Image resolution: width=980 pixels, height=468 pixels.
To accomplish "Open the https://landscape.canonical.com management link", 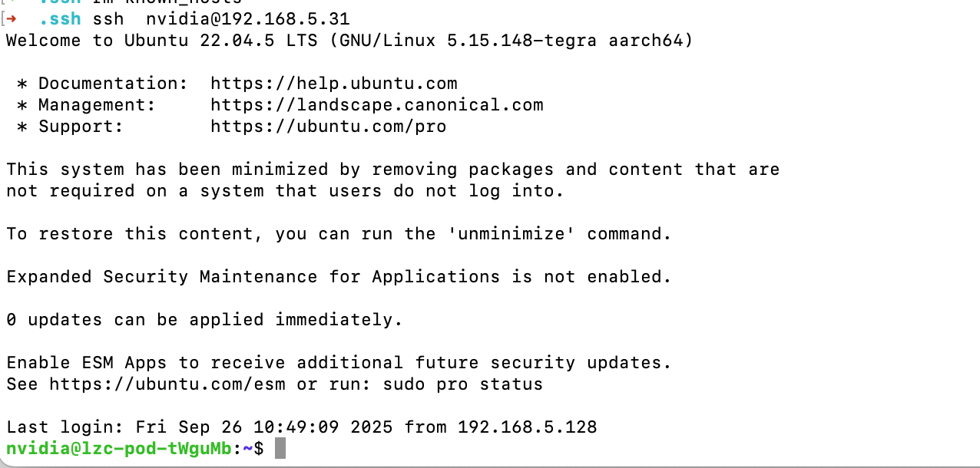I will [x=377, y=104].
